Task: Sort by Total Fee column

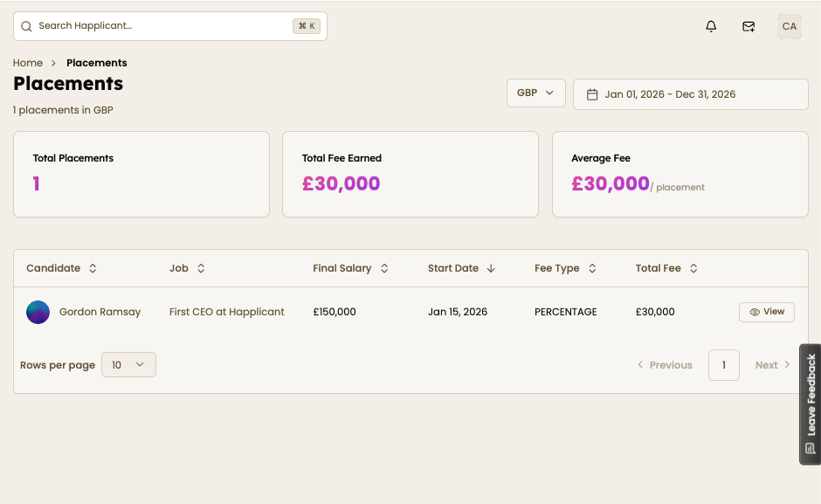Action: coord(693,268)
